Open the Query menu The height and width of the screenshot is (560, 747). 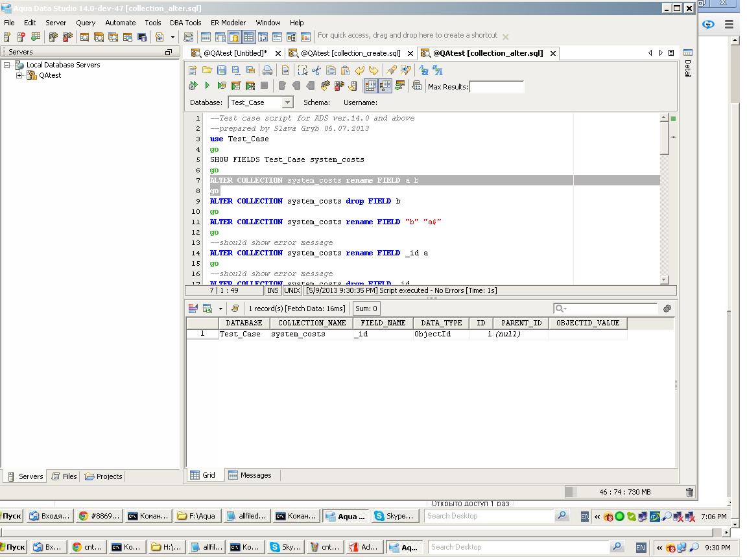pyautogui.click(x=86, y=23)
